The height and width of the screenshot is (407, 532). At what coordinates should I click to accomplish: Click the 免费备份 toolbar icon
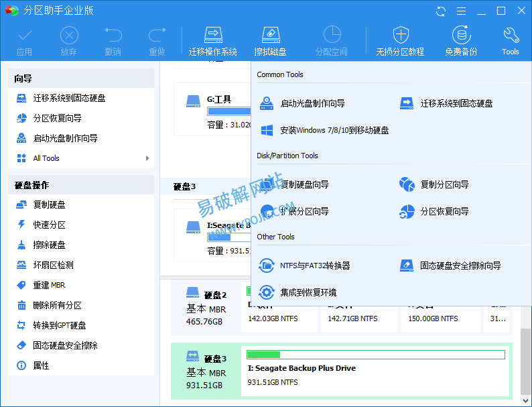461,36
